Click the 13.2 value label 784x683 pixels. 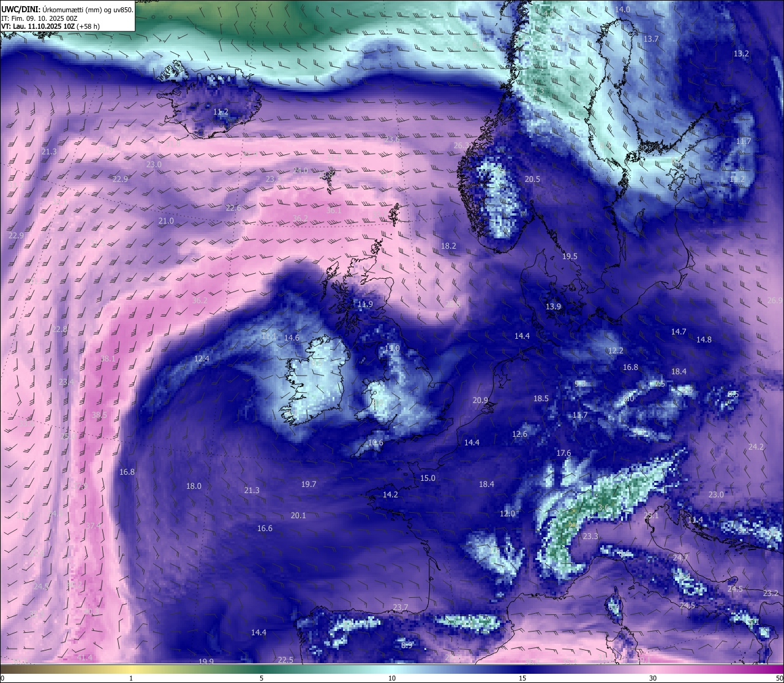741,53
